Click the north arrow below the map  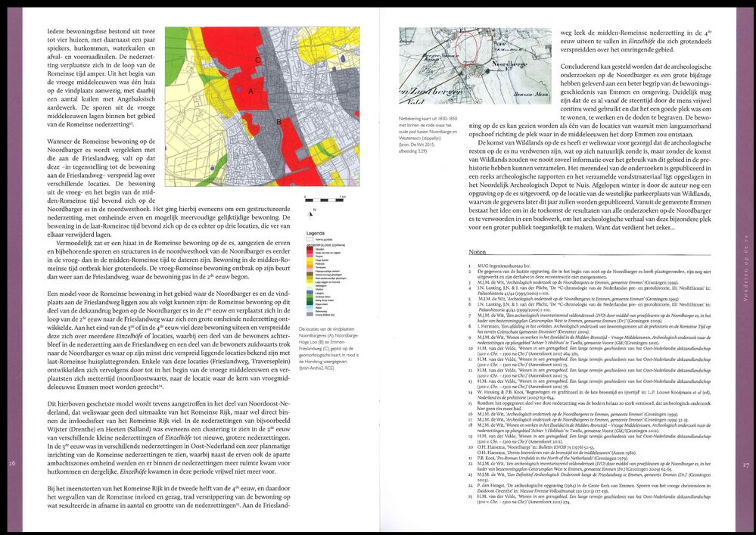click(x=310, y=215)
